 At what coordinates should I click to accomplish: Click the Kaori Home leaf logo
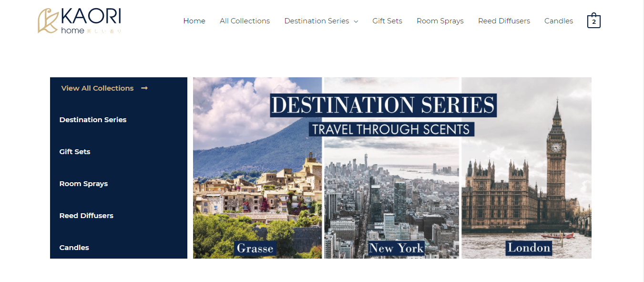(x=48, y=21)
